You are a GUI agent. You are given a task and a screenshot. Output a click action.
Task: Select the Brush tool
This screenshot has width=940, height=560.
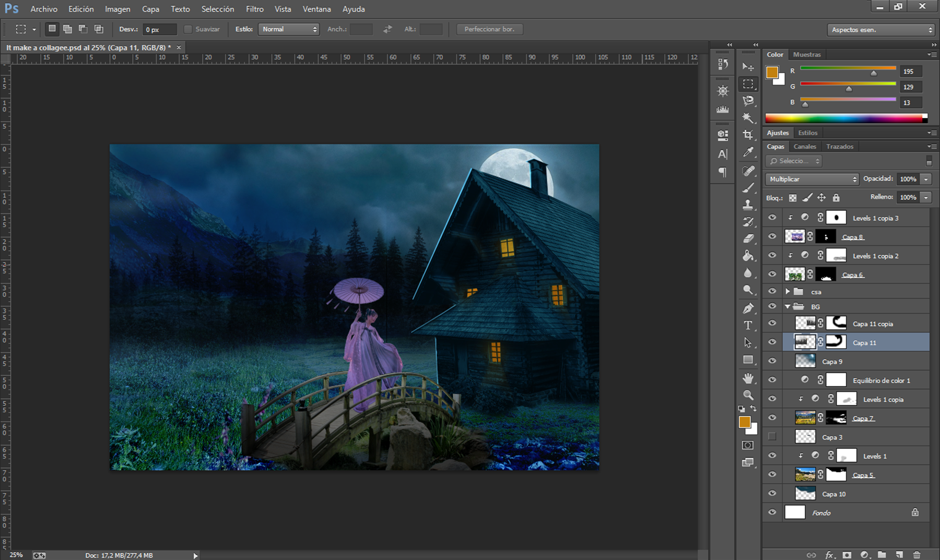(x=748, y=188)
